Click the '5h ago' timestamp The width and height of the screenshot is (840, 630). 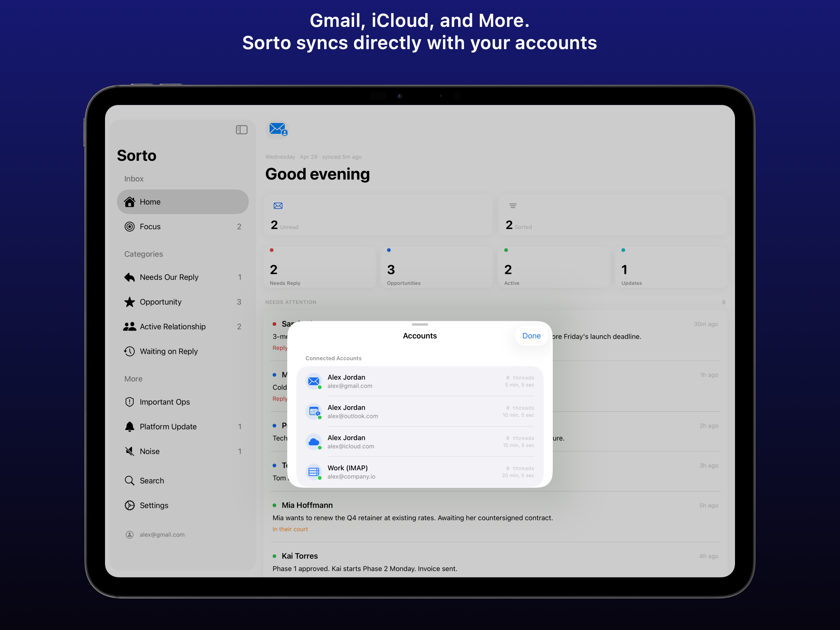pos(708,505)
